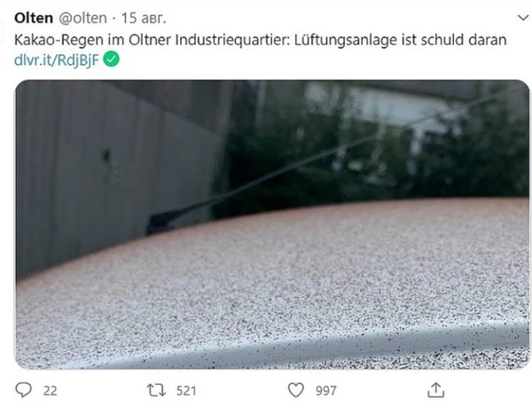Retweet the Olten post

click(156, 390)
